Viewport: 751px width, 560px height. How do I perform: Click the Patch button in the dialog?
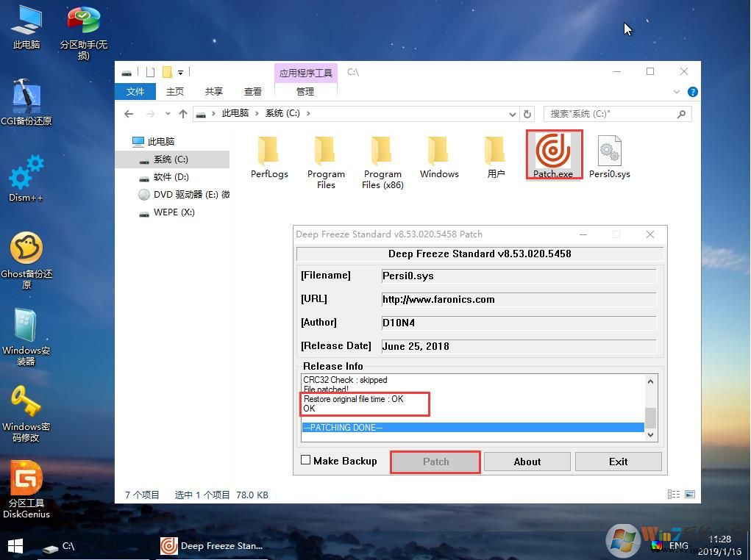(x=435, y=462)
